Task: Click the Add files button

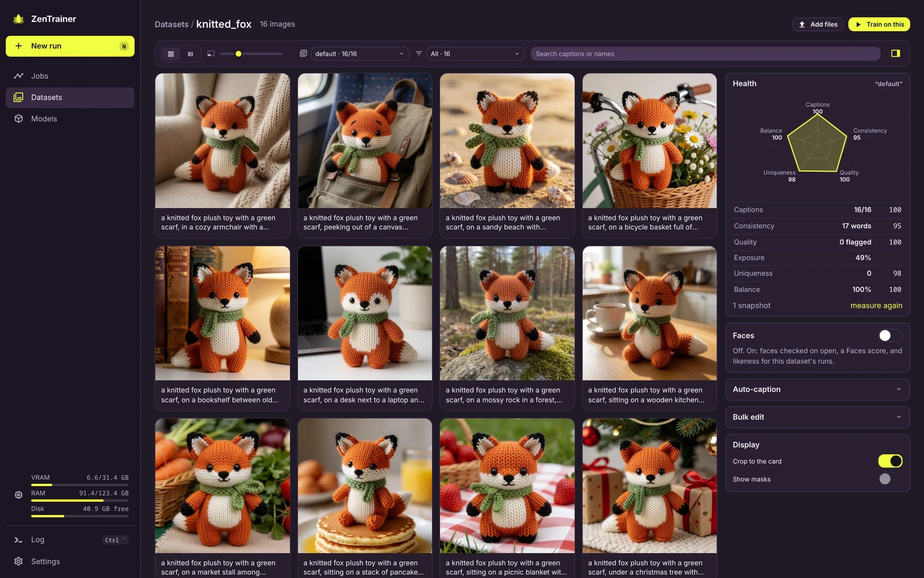Action: click(818, 24)
